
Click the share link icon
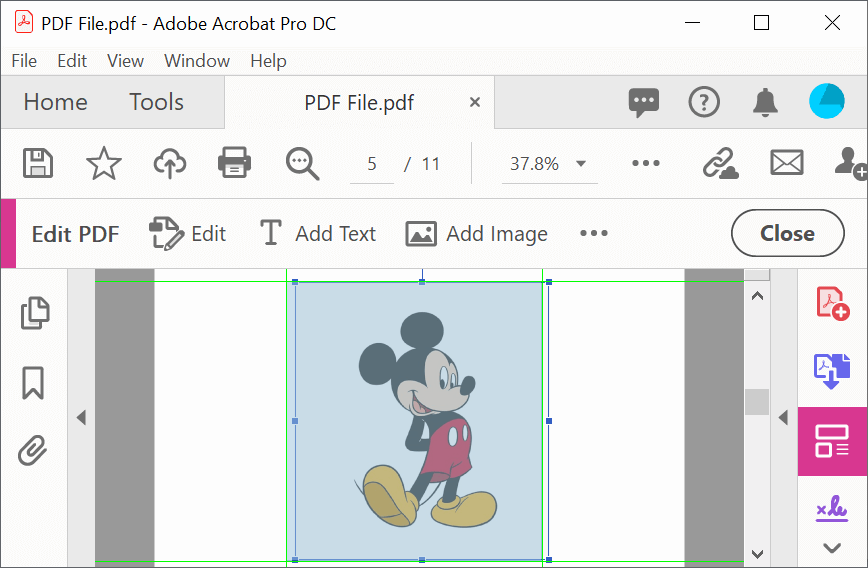(x=720, y=163)
